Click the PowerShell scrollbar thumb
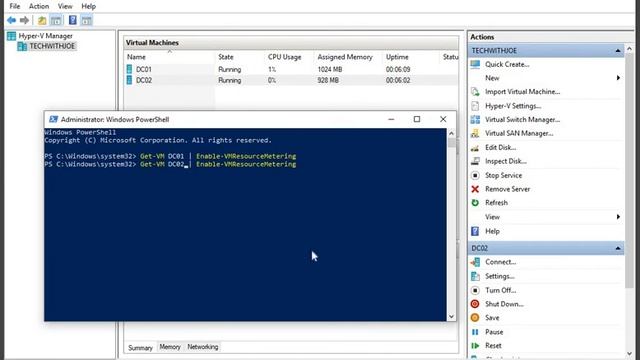Viewport: 640px width, 360px height. point(451,143)
